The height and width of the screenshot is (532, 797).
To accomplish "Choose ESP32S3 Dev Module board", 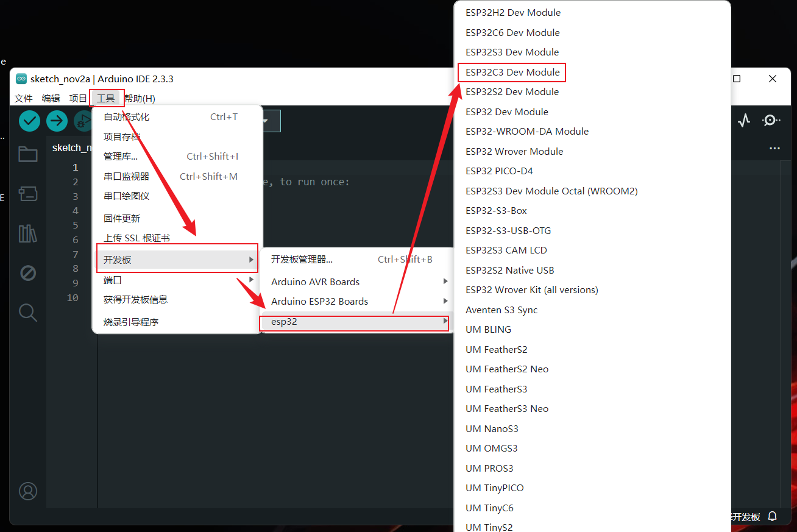I will [x=512, y=52].
